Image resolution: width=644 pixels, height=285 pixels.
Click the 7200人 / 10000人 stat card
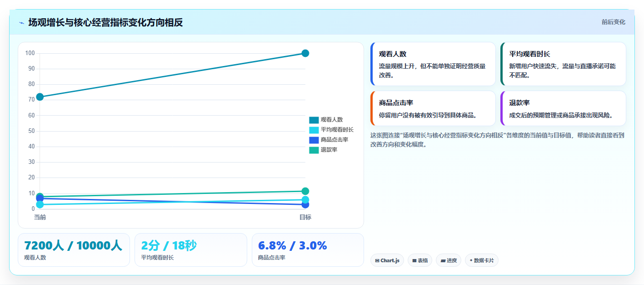tap(74, 250)
